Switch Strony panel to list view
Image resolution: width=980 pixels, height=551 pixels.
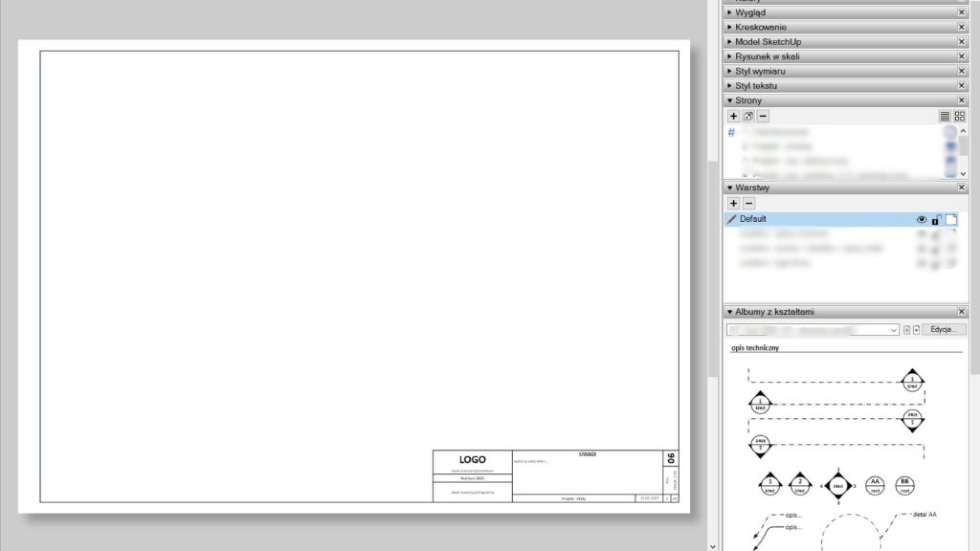(945, 116)
